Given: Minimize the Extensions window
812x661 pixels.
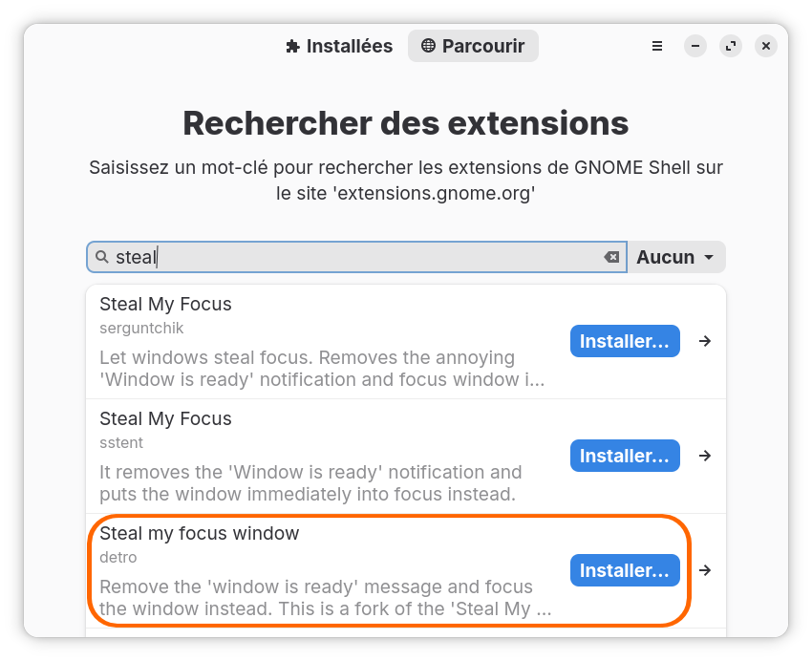Looking at the screenshot, I should tap(695, 46).
